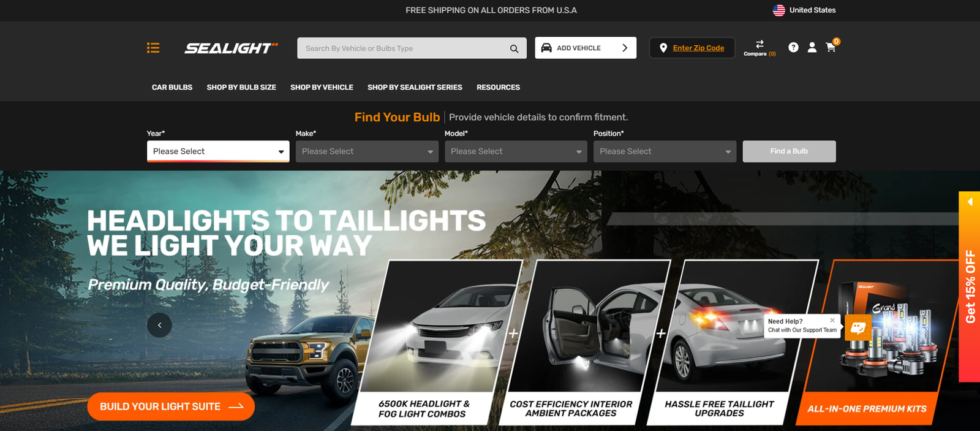The width and height of the screenshot is (980, 431).
Task: Click 'Provide vehicle details to confirm fitment' text
Action: [538, 117]
